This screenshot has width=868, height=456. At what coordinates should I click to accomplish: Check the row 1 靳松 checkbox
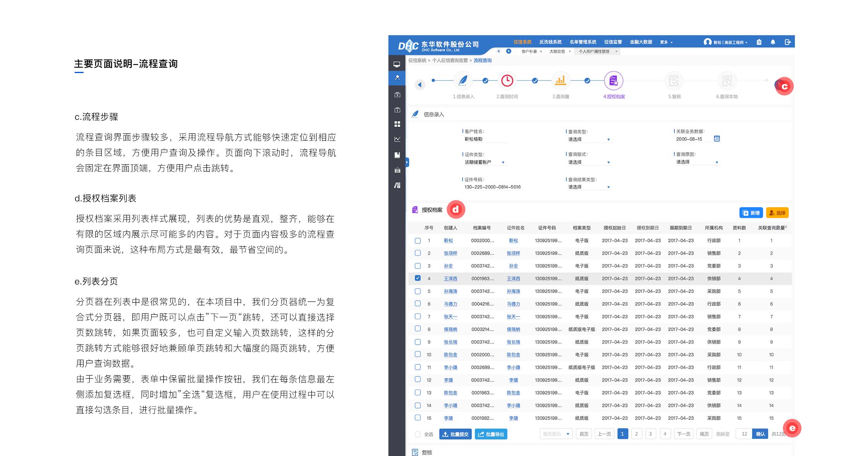[x=418, y=240]
